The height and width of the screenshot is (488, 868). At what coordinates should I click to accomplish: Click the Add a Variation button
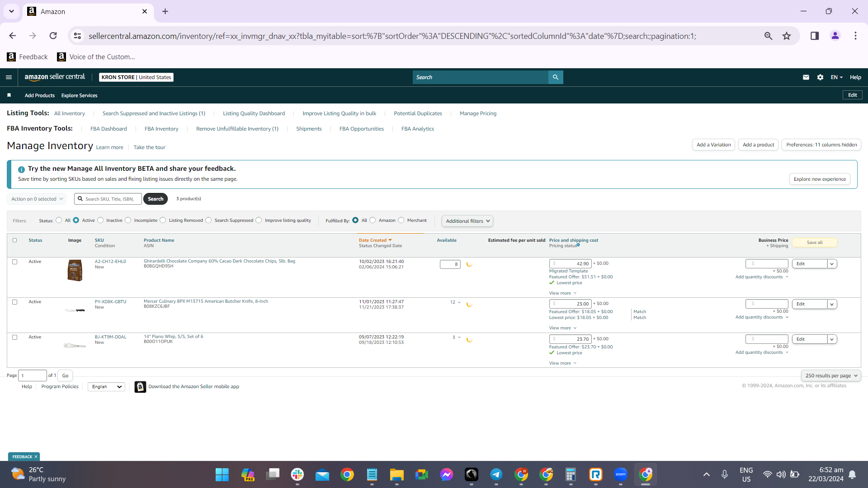713,145
